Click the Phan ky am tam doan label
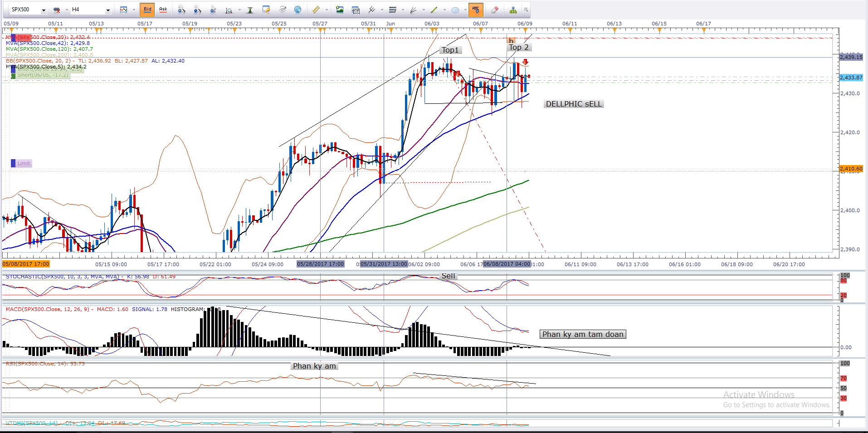Viewport: 868px width, 433px height. (583, 334)
